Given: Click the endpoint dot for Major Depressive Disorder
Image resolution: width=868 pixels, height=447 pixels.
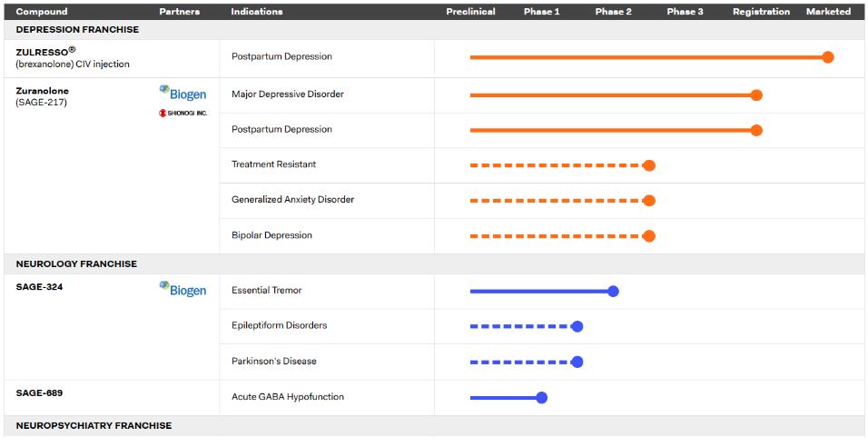Looking at the screenshot, I should (x=756, y=94).
